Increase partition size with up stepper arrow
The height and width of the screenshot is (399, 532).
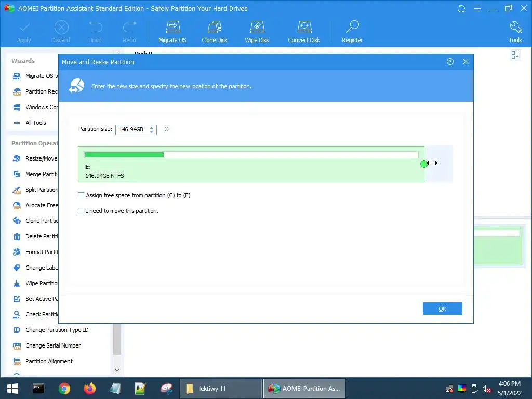[x=152, y=128]
